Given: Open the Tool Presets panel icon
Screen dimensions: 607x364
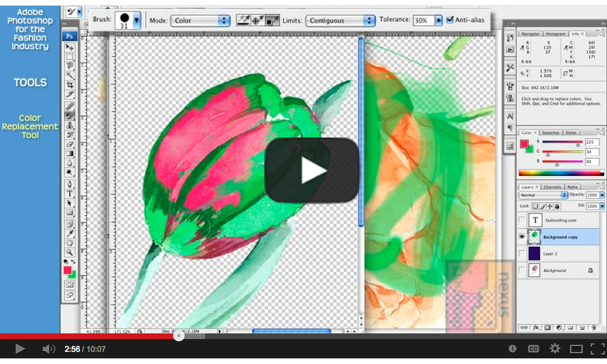Looking at the screenshot, I should pyautogui.click(x=510, y=68).
